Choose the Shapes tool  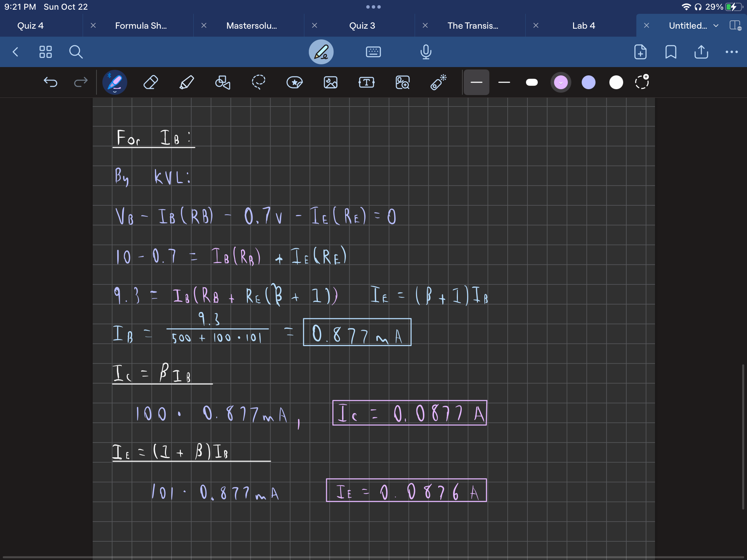pos(222,82)
